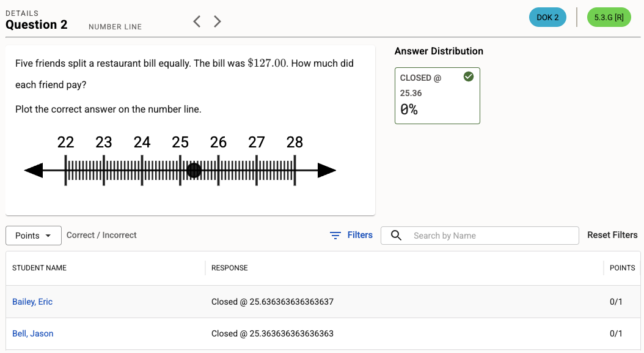This screenshot has height=353, width=644.
Task: Sort by POINTS column header
Action: tap(622, 268)
